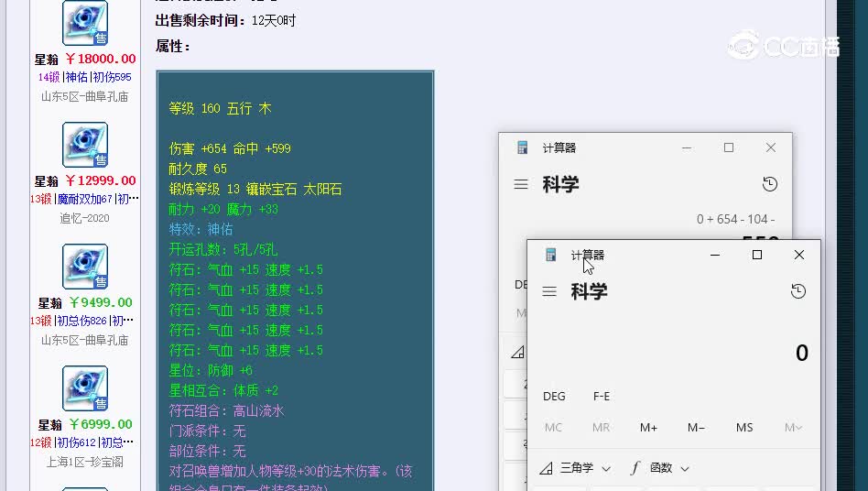This screenshot has height=491, width=868.
Task: Click the ￥18000.00 price text
Action: coord(100,59)
